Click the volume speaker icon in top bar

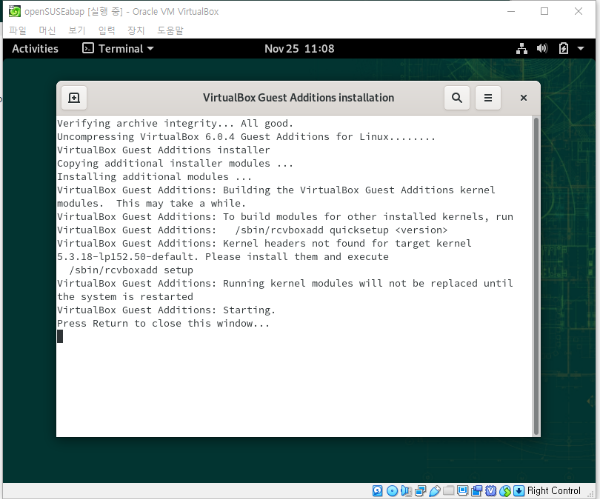click(x=542, y=49)
